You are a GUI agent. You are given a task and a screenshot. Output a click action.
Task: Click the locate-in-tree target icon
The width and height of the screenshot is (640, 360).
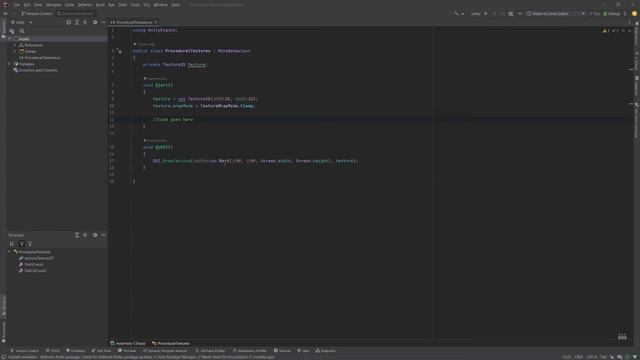tap(69, 22)
